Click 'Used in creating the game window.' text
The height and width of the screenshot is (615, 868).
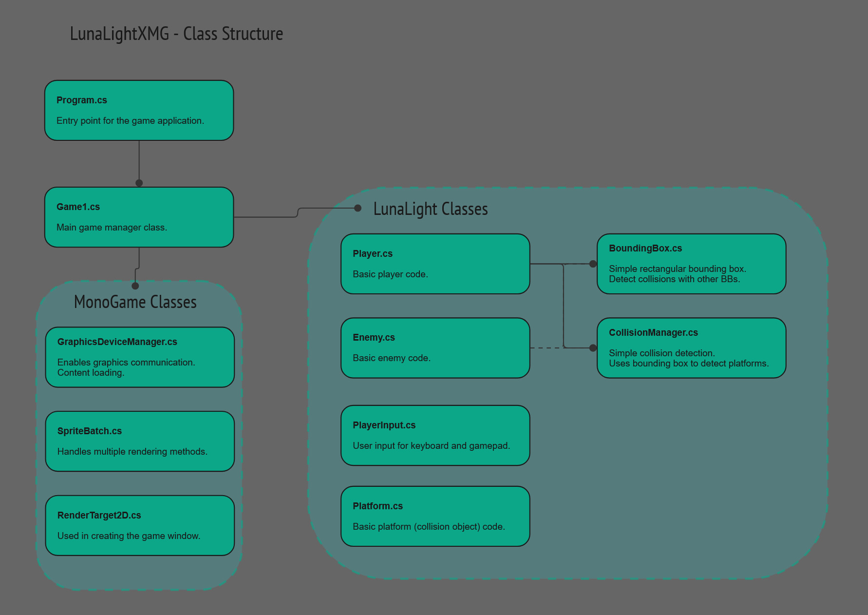point(129,536)
